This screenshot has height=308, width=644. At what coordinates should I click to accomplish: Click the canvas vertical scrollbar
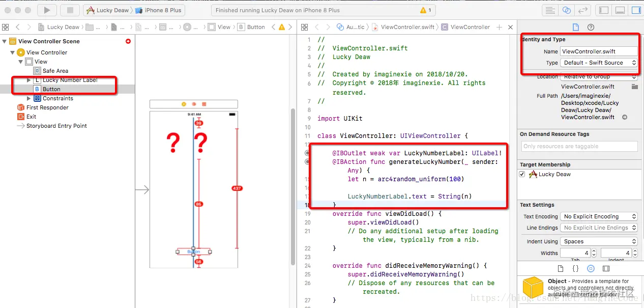293,186
